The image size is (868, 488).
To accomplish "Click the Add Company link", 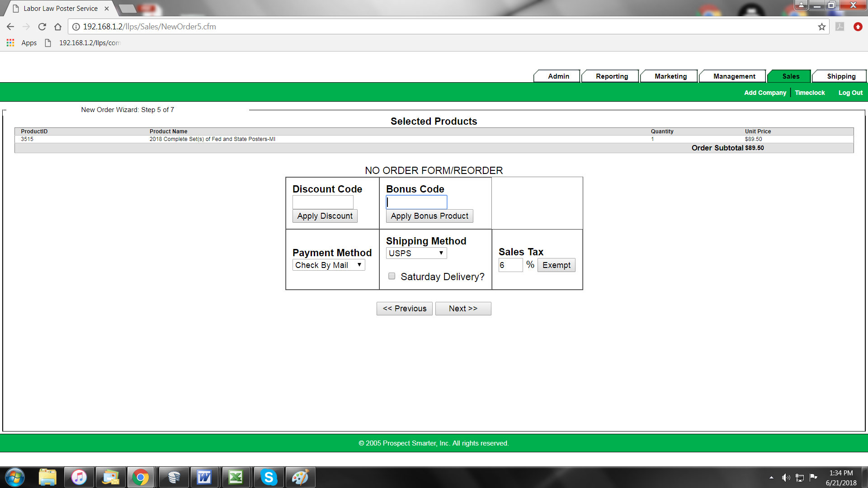I will pyautogui.click(x=765, y=93).
